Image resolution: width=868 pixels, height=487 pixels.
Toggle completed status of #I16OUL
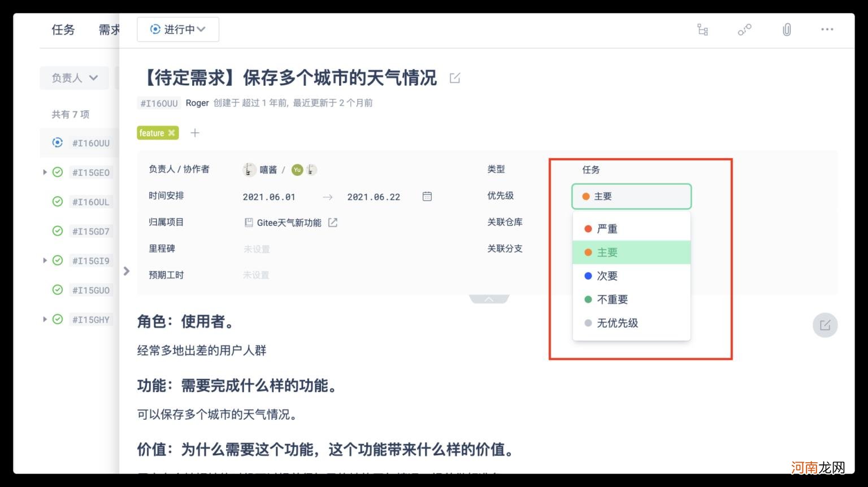point(58,201)
